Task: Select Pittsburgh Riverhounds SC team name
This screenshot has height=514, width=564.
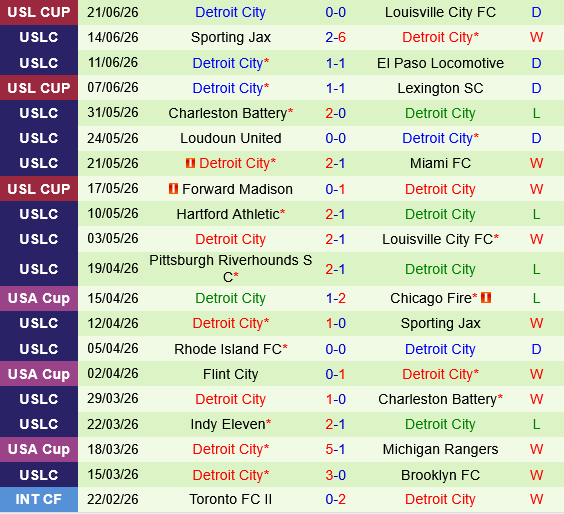Action: tap(231, 269)
